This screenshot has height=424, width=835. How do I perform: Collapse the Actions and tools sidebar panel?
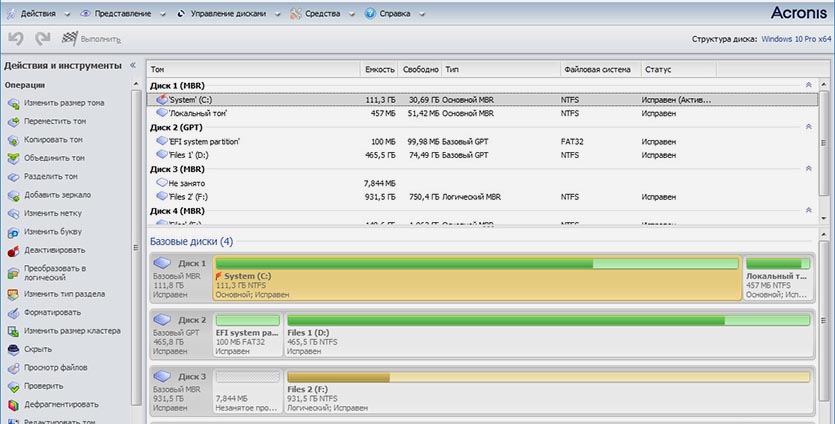(x=133, y=66)
